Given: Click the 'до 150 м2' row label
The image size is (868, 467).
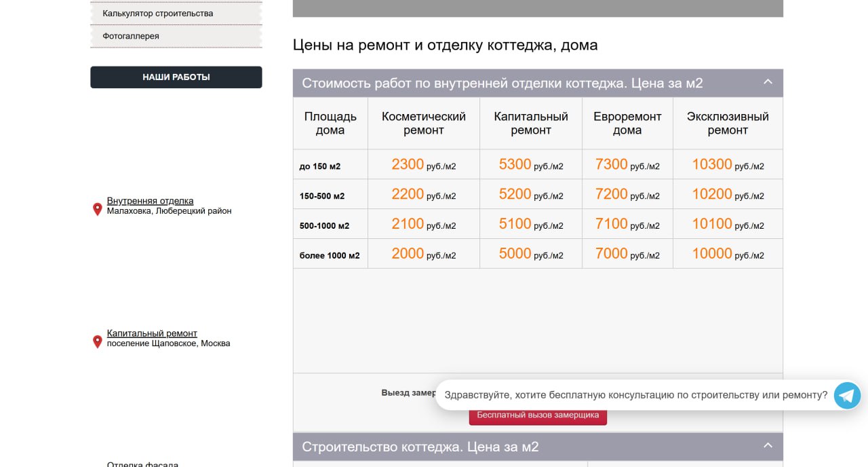Looking at the screenshot, I should 320,166.
